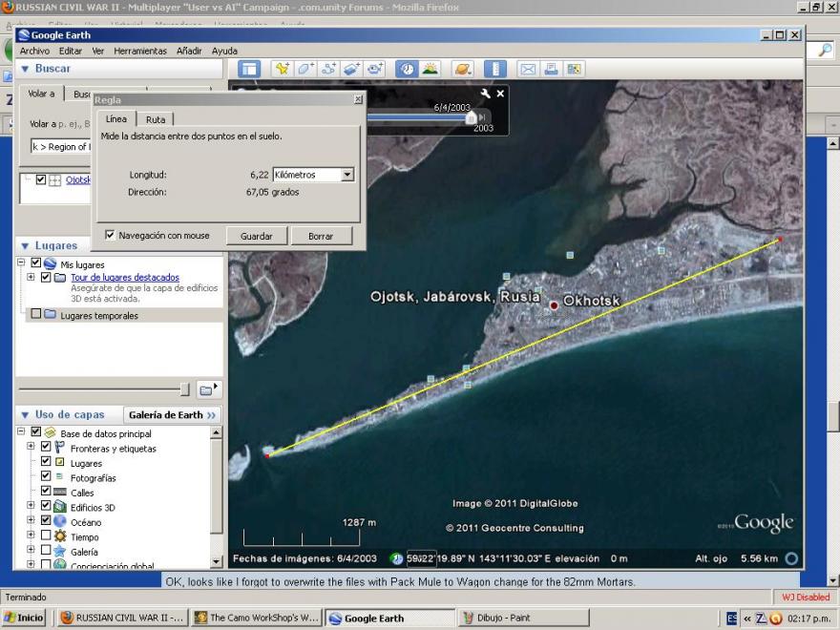Disable the Navegación con mouse checkbox

point(111,235)
